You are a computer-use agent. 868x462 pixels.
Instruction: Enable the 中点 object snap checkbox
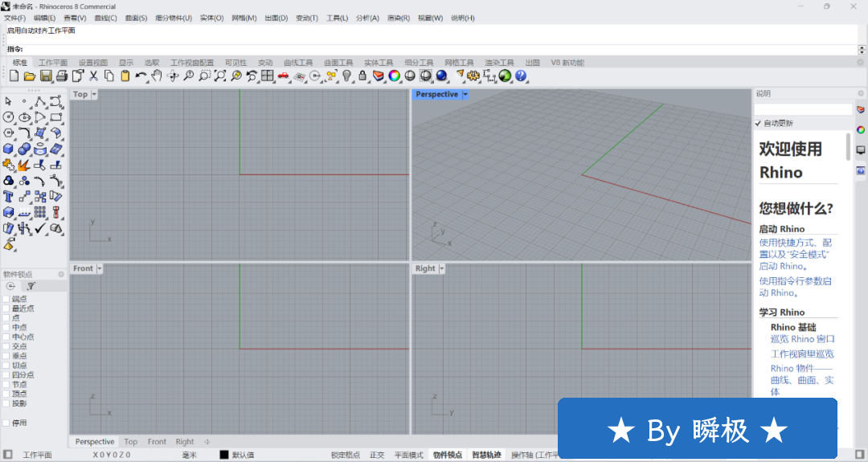coord(6,328)
